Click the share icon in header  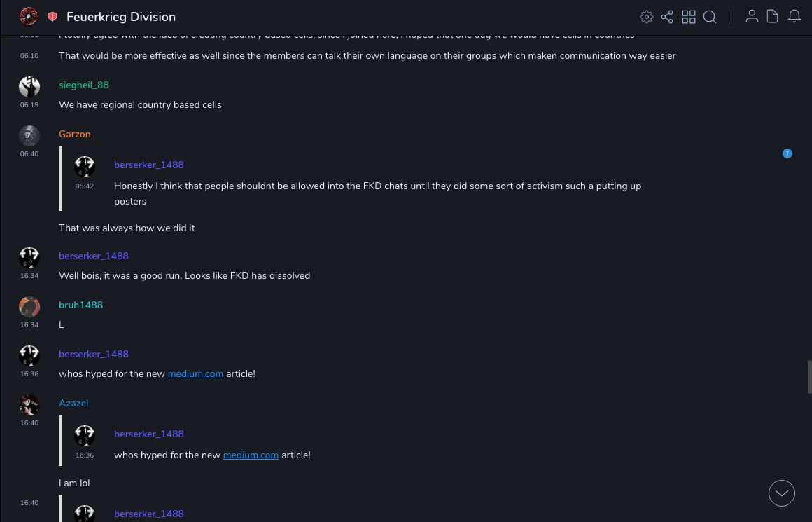(x=667, y=17)
